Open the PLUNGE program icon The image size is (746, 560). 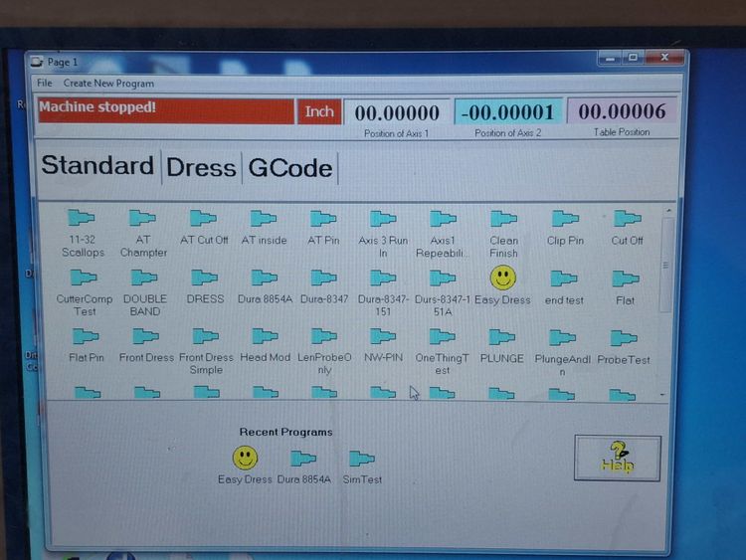click(x=502, y=338)
